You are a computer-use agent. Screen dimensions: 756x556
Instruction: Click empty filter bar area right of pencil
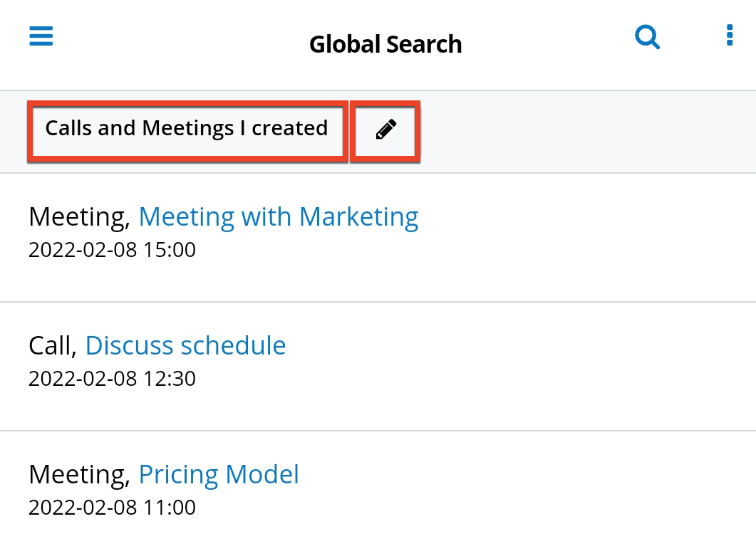[584, 131]
